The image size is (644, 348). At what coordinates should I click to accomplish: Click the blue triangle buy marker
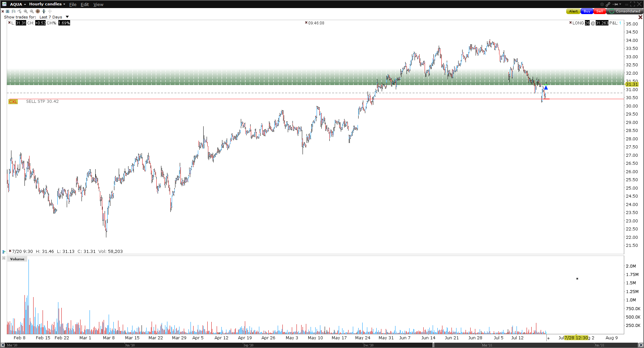[x=546, y=88]
